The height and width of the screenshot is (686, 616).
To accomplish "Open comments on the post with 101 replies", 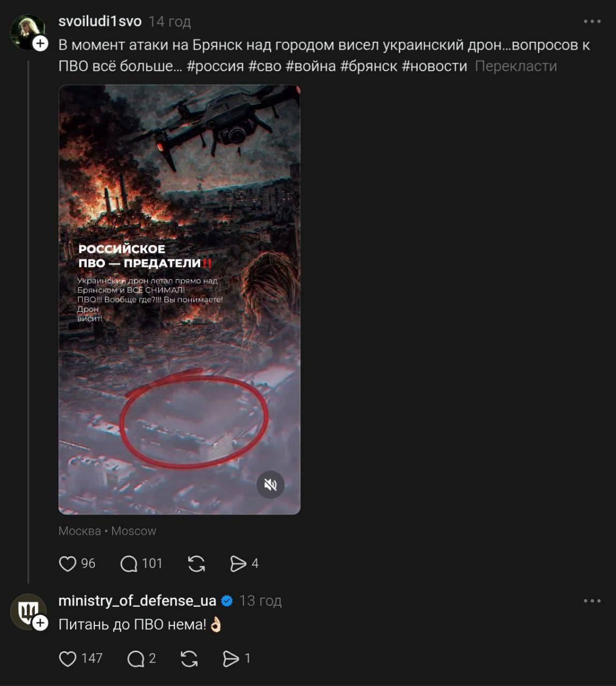I will pyautogui.click(x=129, y=564).
